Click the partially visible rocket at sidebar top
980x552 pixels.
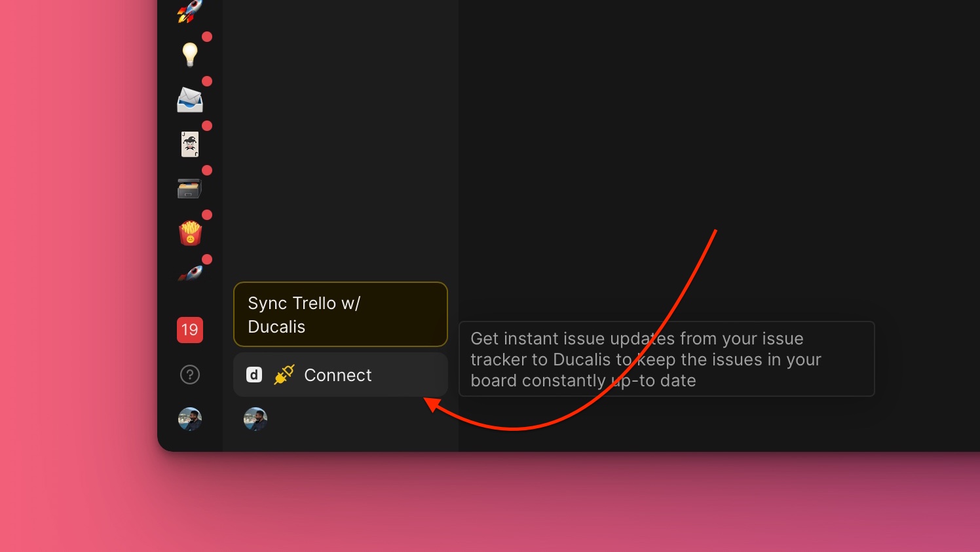(x=189, y=10)
